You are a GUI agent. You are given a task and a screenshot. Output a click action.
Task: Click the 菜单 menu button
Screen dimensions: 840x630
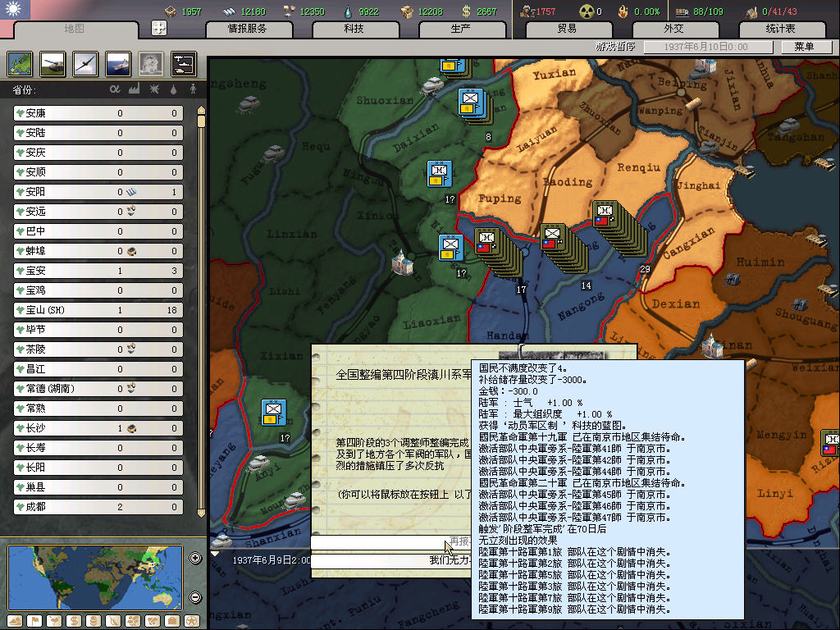(x=803, y=47)
